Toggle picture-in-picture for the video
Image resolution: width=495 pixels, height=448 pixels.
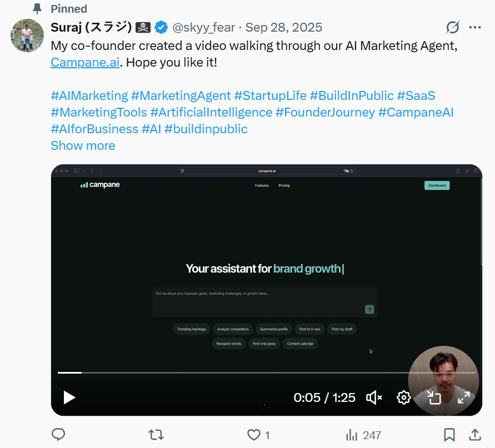tap(434, 397)
